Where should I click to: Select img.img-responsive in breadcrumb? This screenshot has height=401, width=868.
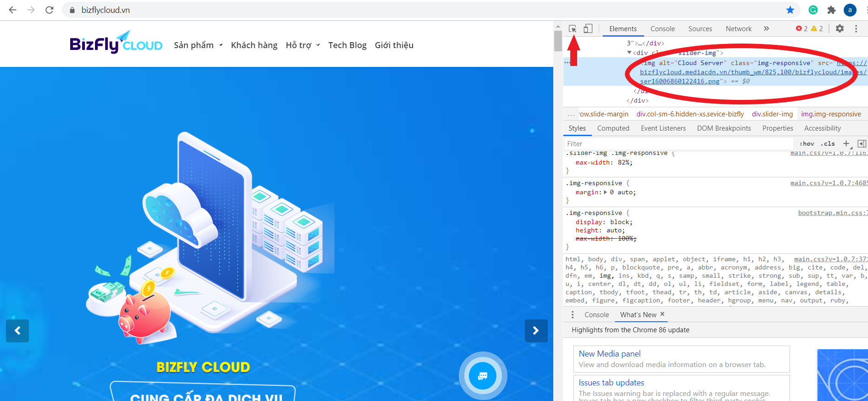coord(831,114)
